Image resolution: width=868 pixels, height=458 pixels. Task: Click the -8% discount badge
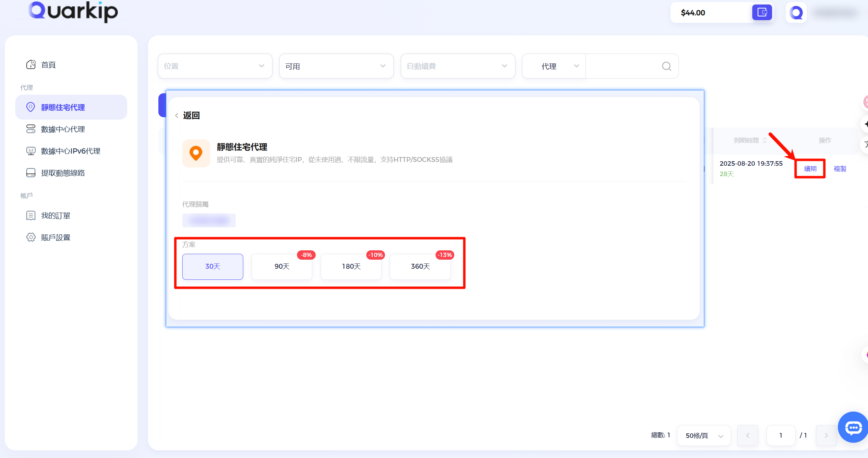[306, 255]
